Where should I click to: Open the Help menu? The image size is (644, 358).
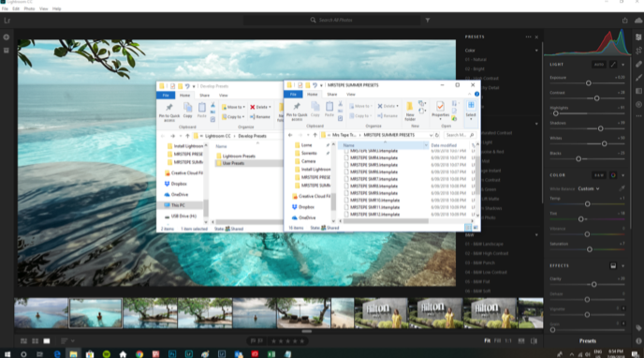pyautogui.click(x=57, y=8)
